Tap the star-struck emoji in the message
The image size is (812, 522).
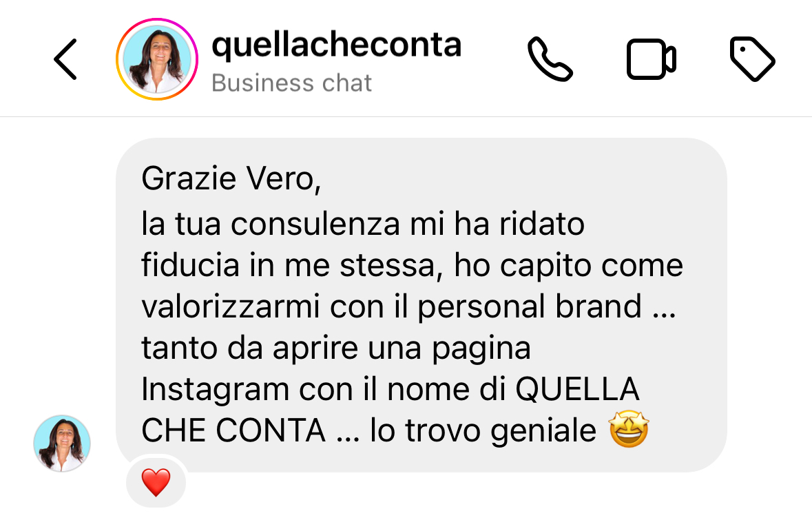pos(629,430)
